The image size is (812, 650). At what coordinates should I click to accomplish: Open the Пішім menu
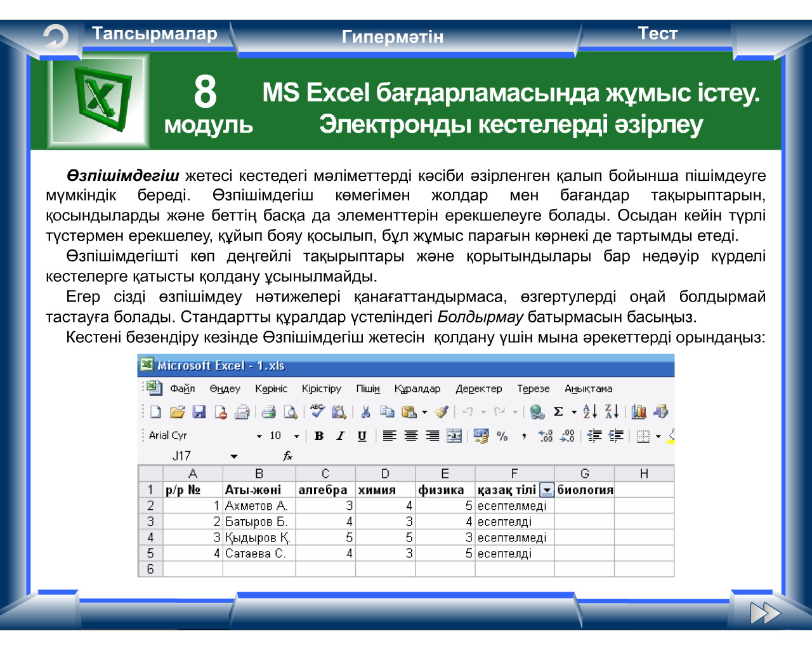coord(368,388)
